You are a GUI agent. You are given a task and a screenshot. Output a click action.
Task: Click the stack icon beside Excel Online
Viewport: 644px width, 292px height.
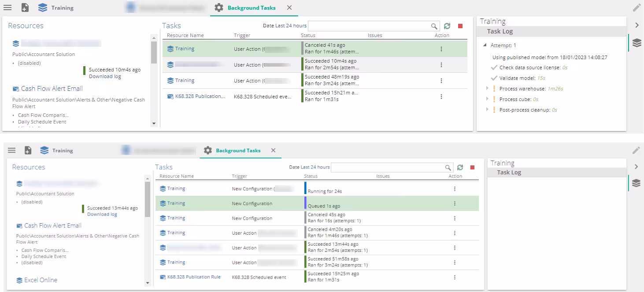point(19,280)
